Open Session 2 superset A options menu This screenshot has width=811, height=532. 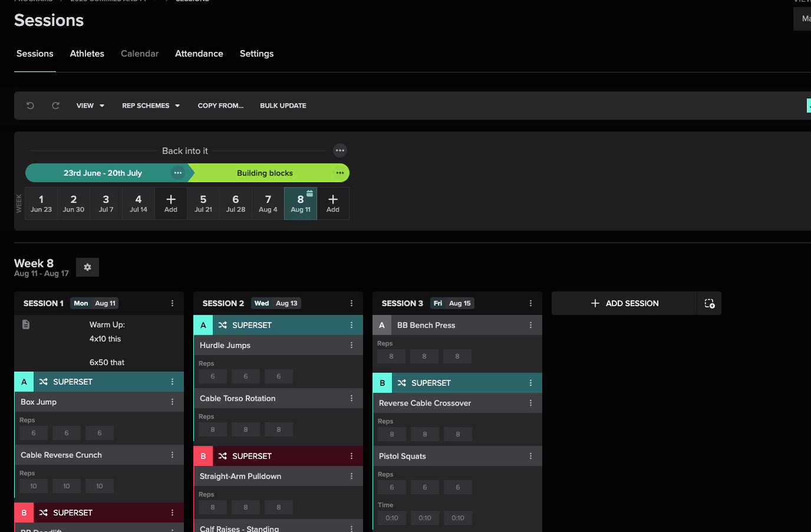[351, 325]
